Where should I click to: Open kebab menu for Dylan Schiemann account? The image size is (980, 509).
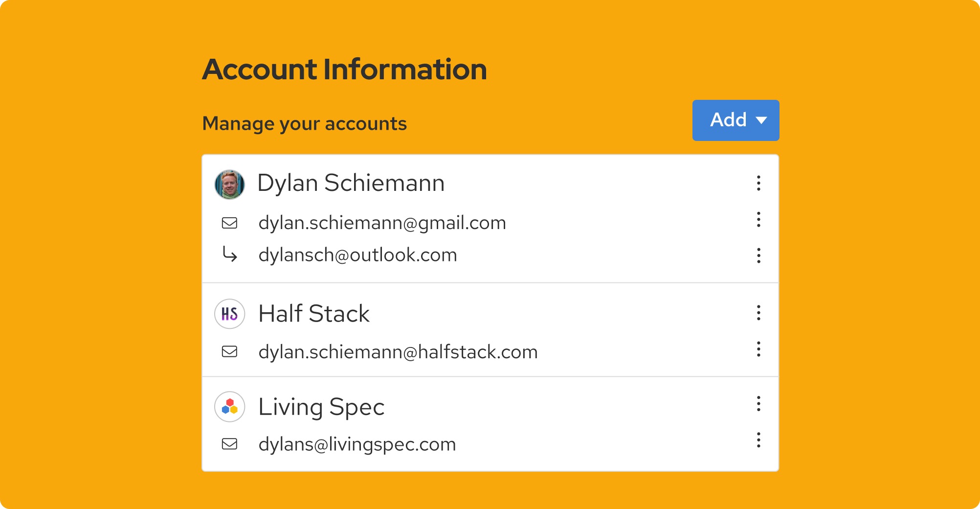(758, 183)
